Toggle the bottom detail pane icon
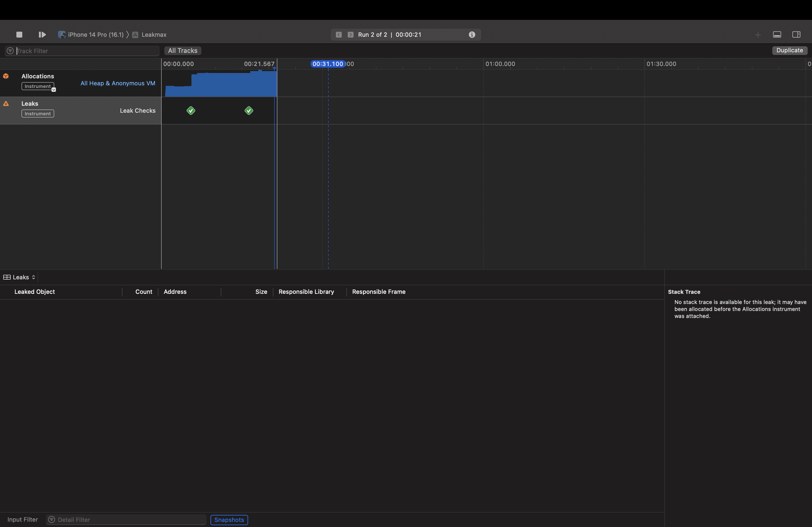Viewport: 812px width, 527px height. coord(777,34)
